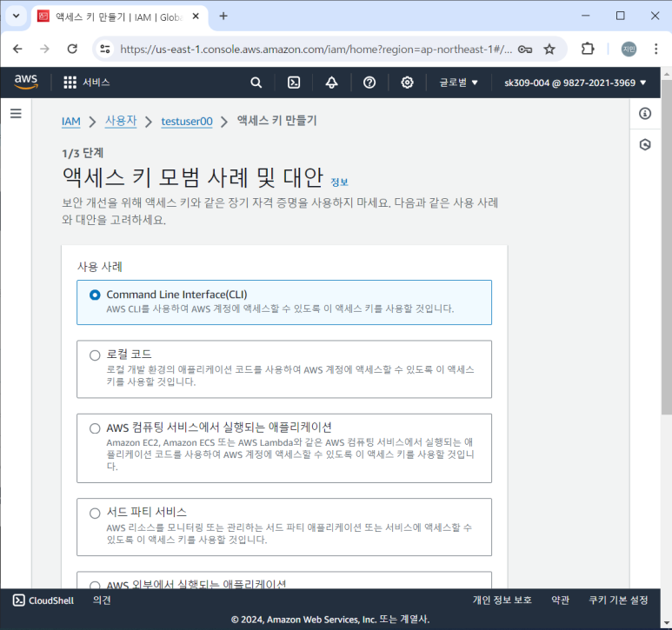Select the 서드 파티 서비스 radio option

pos(95,513)
